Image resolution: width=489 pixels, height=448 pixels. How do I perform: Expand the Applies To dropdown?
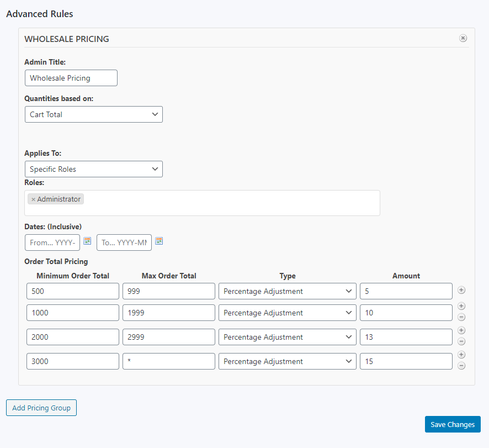(94, 169)
